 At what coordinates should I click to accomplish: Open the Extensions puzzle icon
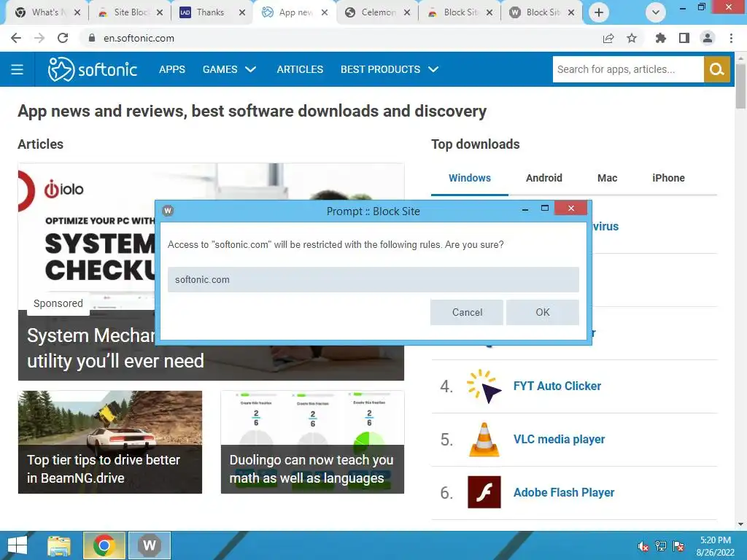pyautogui.click(x=660, y=38)
